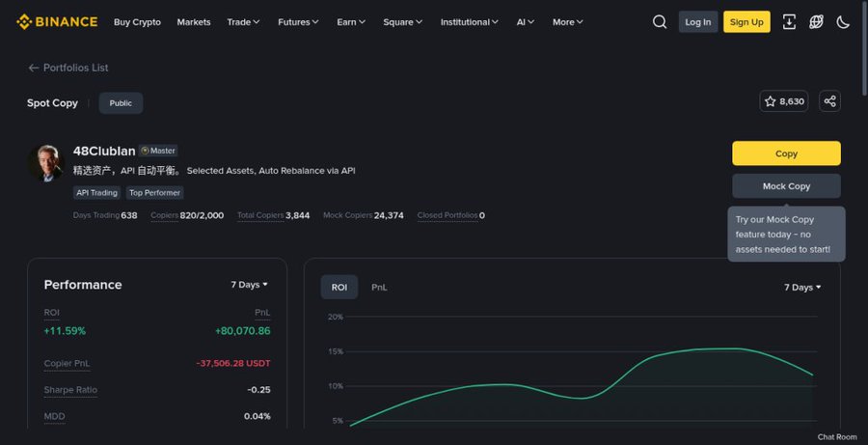The image size is (868, 445).
Task: Open Buy Crypto page
Action: (137, 22)
